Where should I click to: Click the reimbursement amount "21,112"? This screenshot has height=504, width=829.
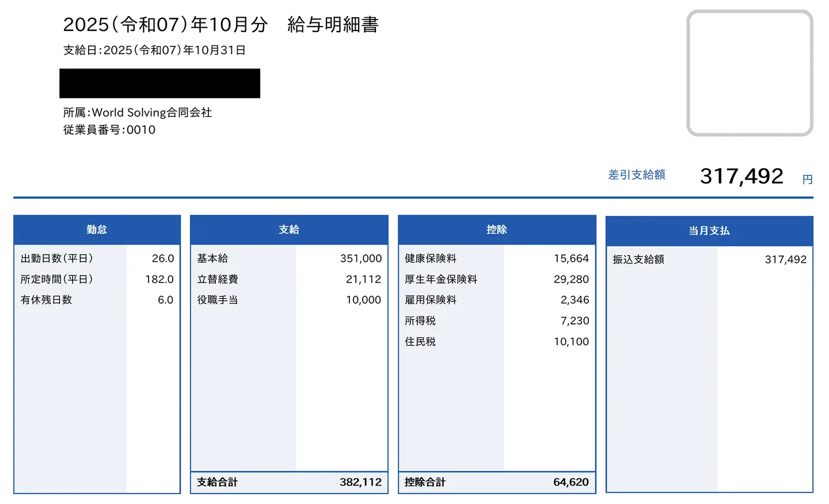364,279
